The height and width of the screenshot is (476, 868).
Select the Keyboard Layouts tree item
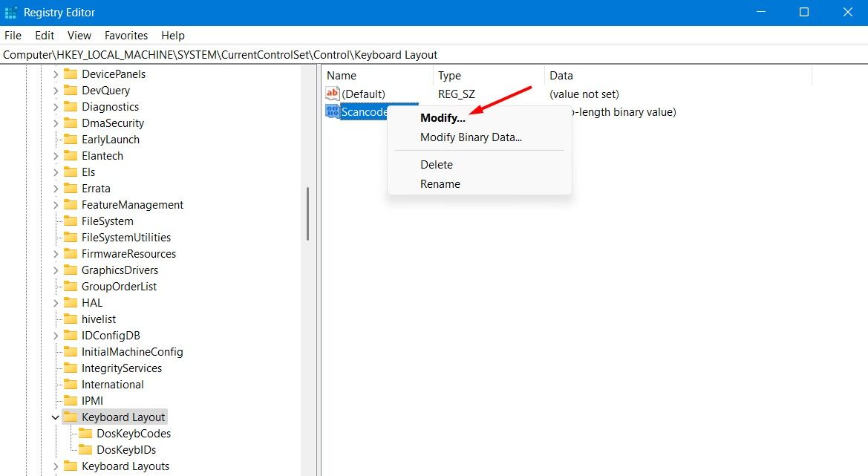(x=125, y=466)
